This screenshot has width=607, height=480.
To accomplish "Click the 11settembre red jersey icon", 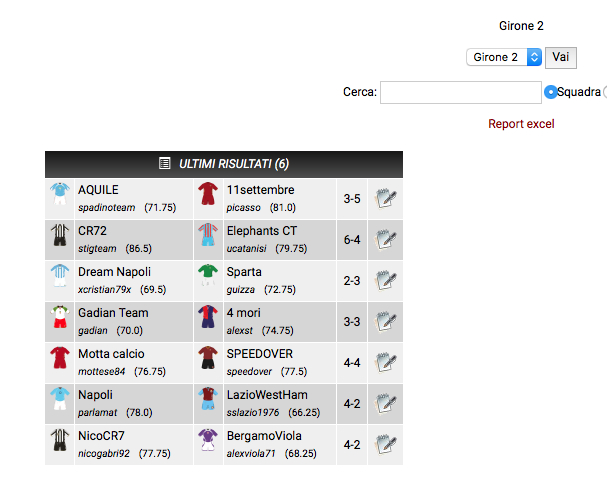I will pos(207,196).
